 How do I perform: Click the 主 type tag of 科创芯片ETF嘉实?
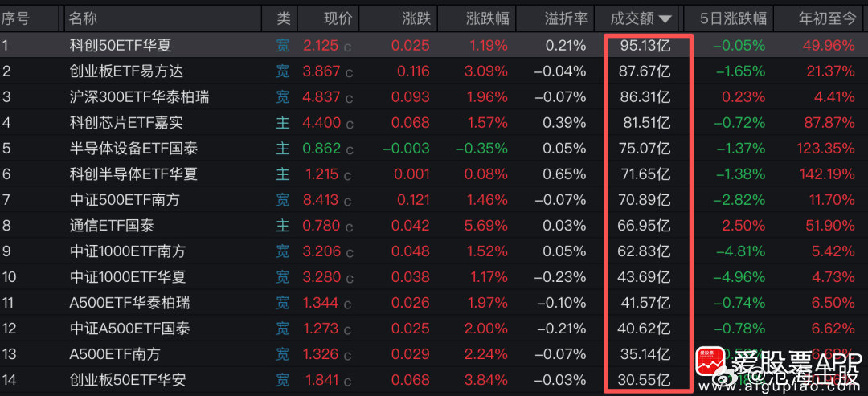(283, 122)
